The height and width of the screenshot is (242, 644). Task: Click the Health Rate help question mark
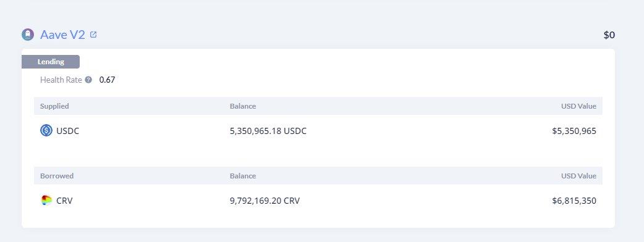pos(88,80)
